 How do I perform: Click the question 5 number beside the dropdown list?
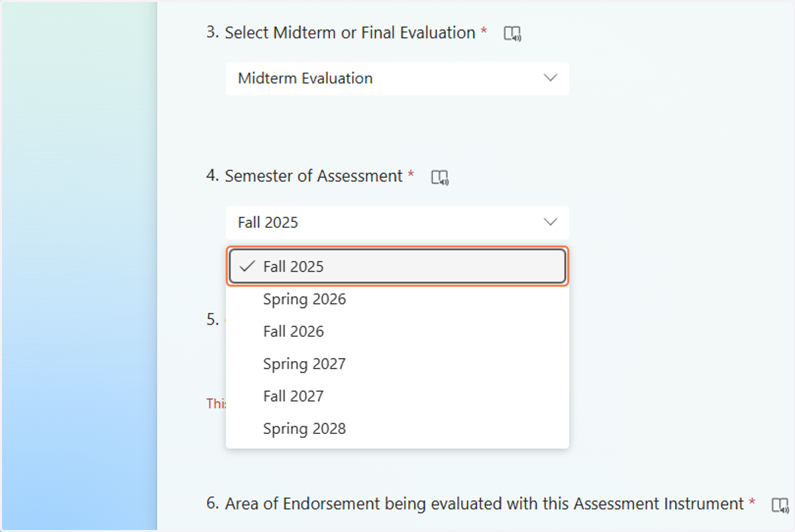(x=212, y=319)
